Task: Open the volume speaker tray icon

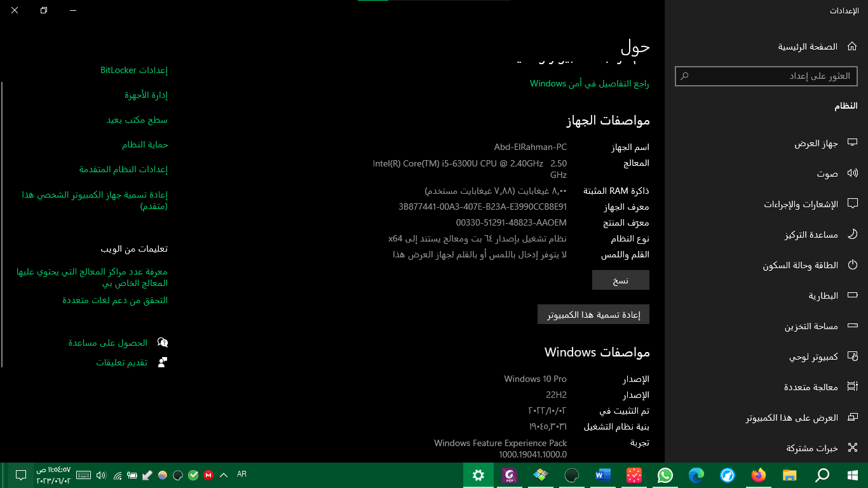Action: click(x=100, y=475)
